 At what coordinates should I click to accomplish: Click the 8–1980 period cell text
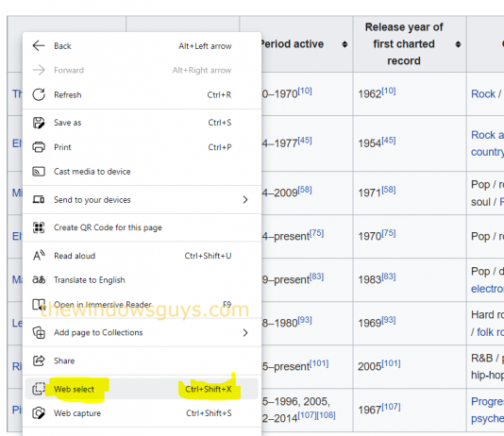click(279, 323)
